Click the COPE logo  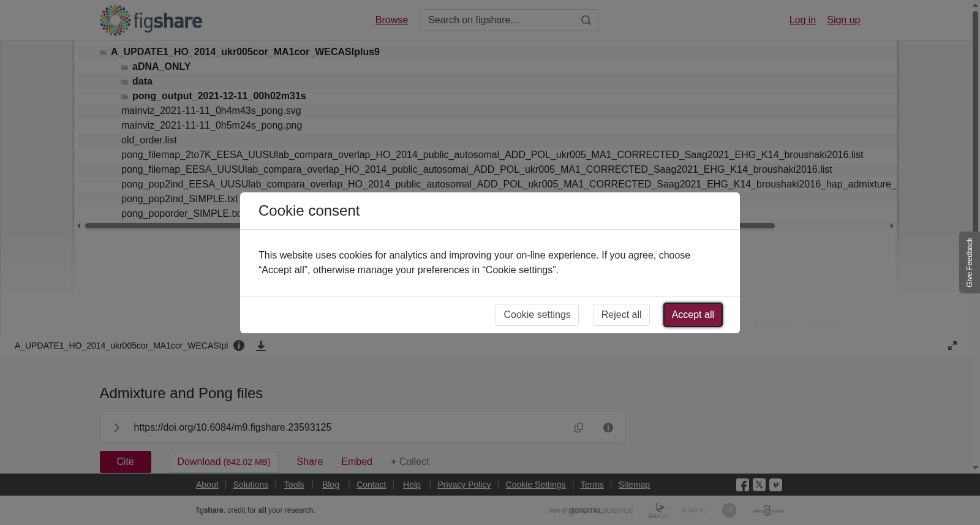pos(693,510)
